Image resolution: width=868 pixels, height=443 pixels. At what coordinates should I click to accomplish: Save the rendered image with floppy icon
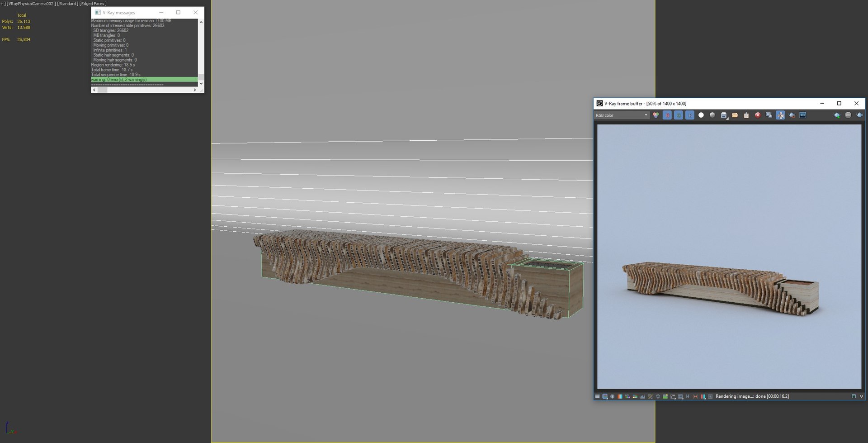[x=724, y=115]
